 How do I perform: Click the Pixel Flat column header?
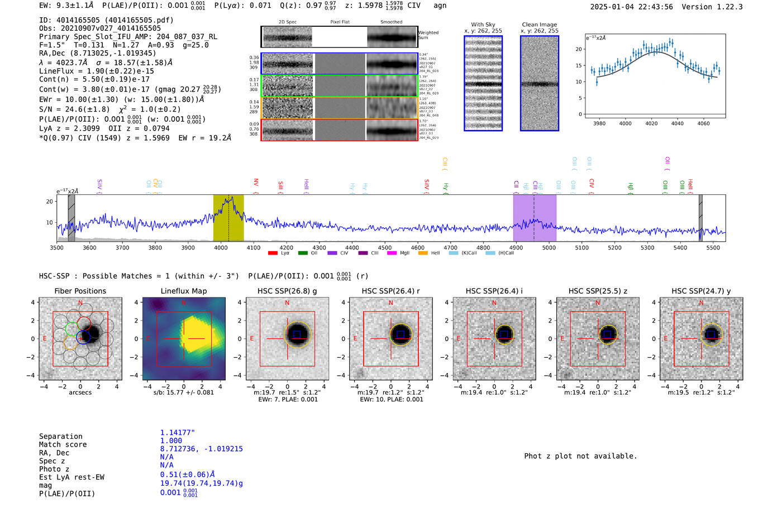pos(340,22)
